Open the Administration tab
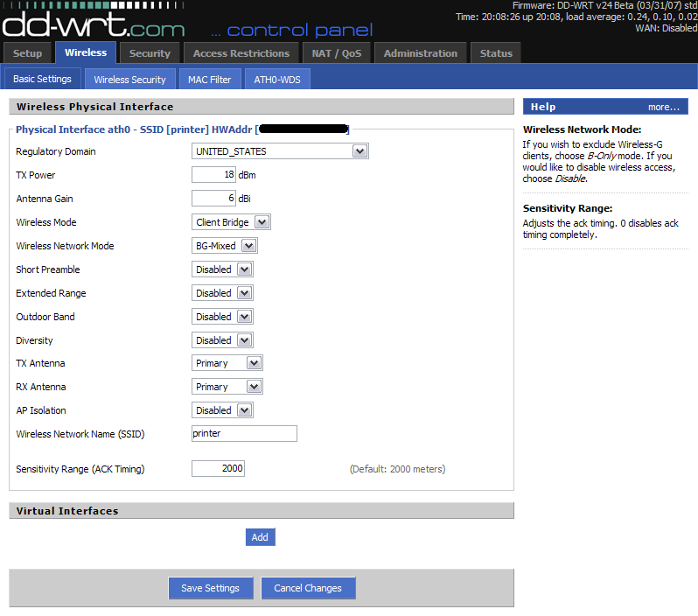Viewport: 698px width, 616px height. [x=420, y=53]
